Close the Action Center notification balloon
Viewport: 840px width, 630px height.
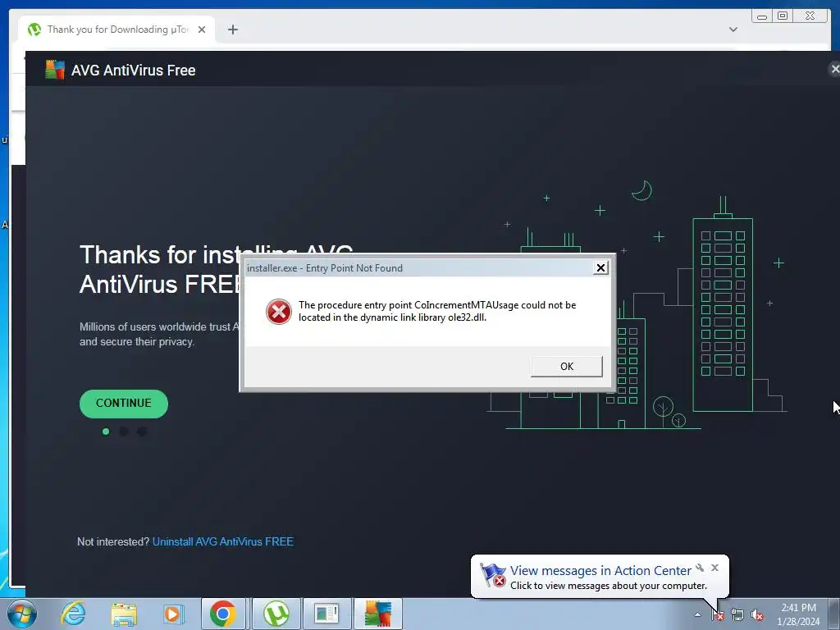point(714,568)
